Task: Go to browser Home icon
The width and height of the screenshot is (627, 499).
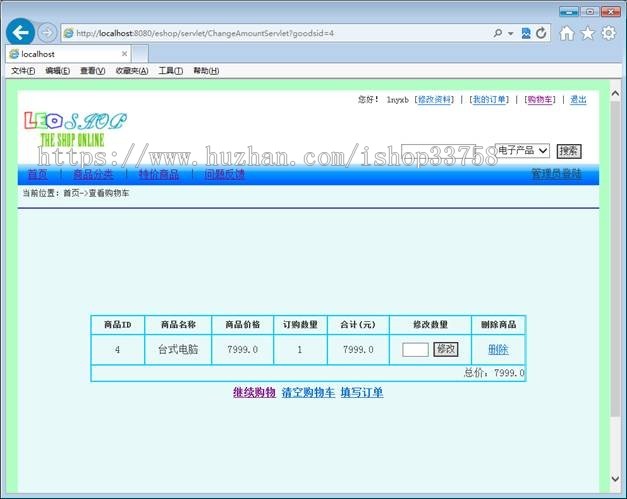Action: [567, 33]
